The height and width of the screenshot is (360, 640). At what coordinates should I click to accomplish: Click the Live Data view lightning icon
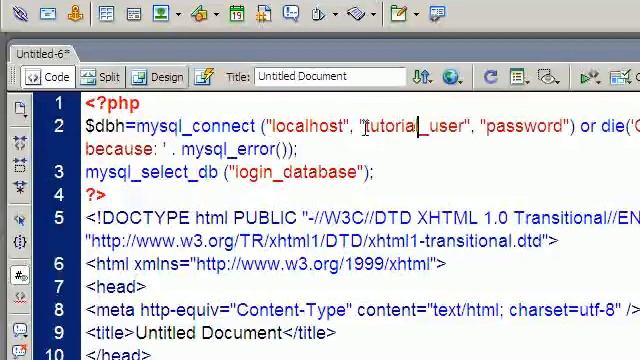point(204,76)
